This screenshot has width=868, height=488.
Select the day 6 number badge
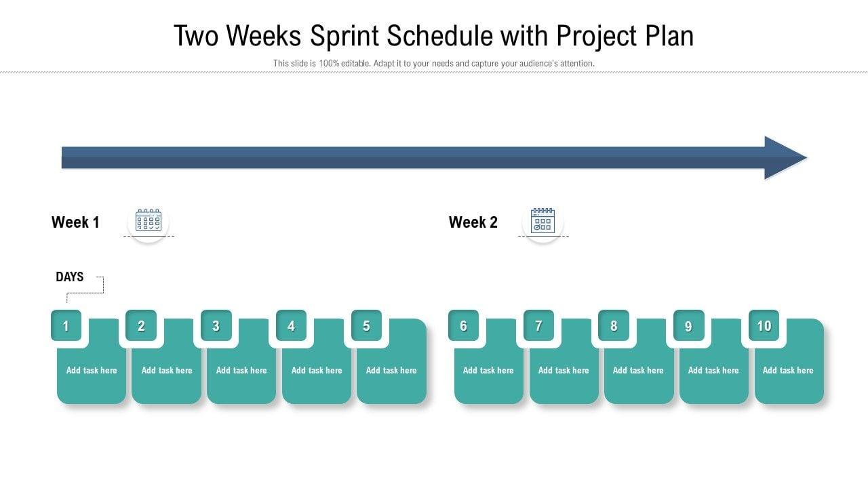pos(463,326)
